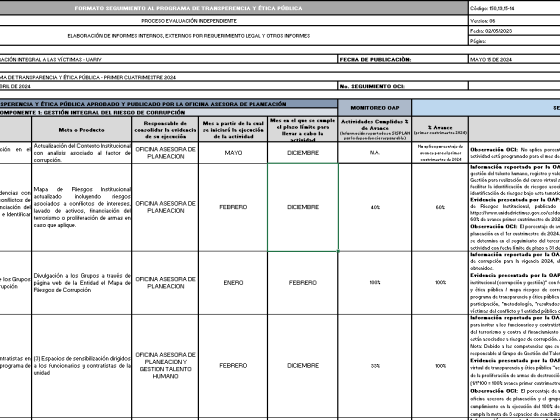The image size is (560, 420).
Task: Select the 'Divulgación a los Grupos' product cell
Action: [81, 283]
